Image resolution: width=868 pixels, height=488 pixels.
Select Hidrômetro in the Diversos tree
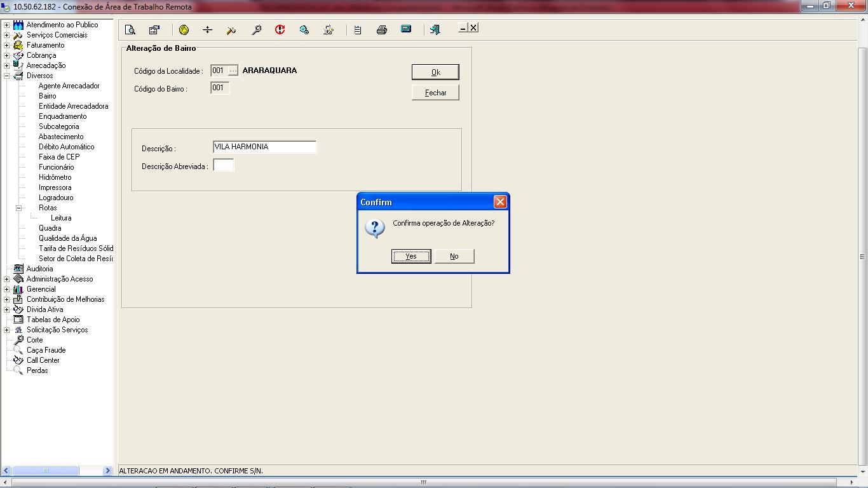click(x=55, y=177)
